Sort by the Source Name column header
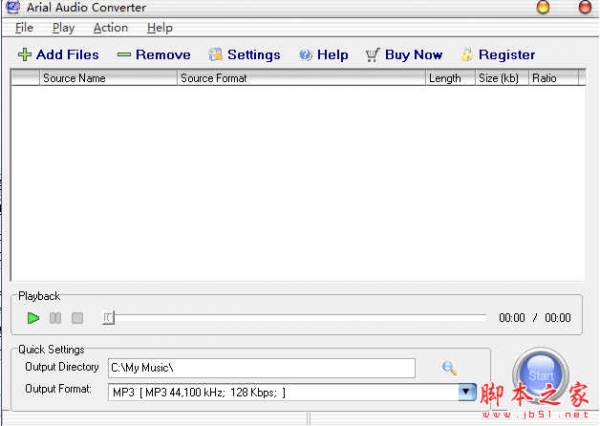 coord(108,78)
